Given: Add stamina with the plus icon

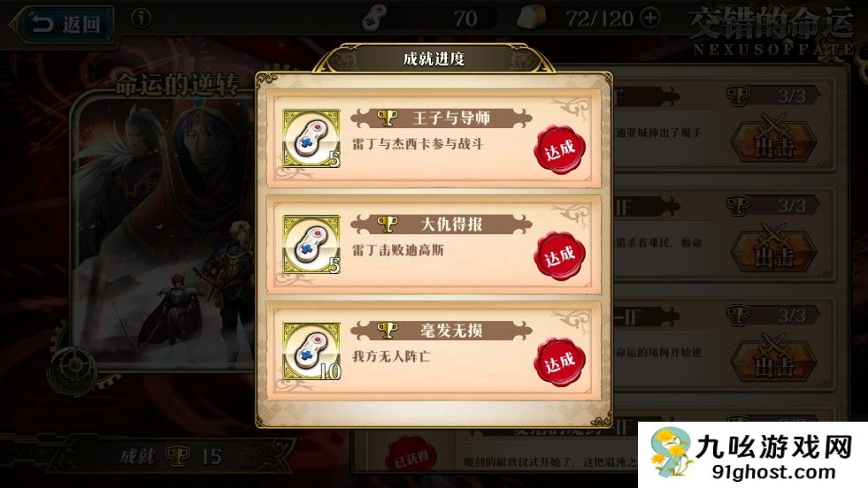Looking at the screenshot, I should pos(649,18).
